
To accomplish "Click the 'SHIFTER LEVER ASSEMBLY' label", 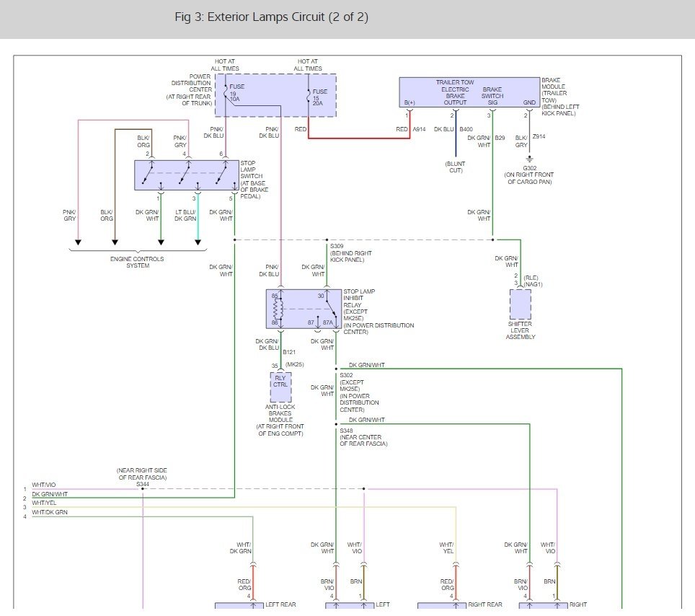I will coord(521,330).
